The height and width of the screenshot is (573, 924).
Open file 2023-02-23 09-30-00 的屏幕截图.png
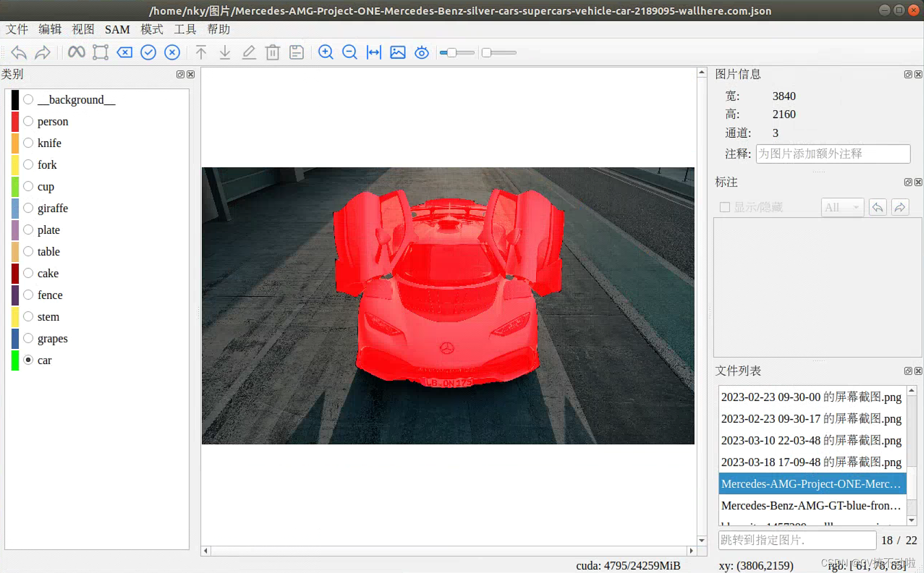point(811,397)
